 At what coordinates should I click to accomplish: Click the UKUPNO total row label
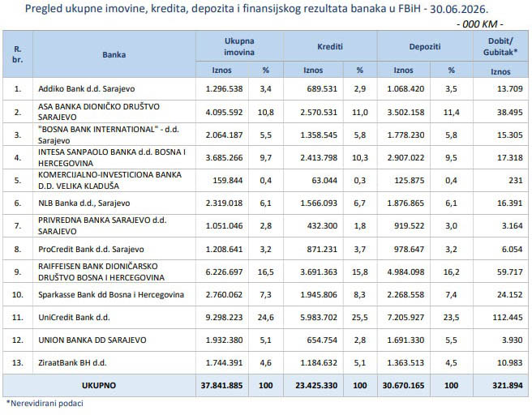99,386
